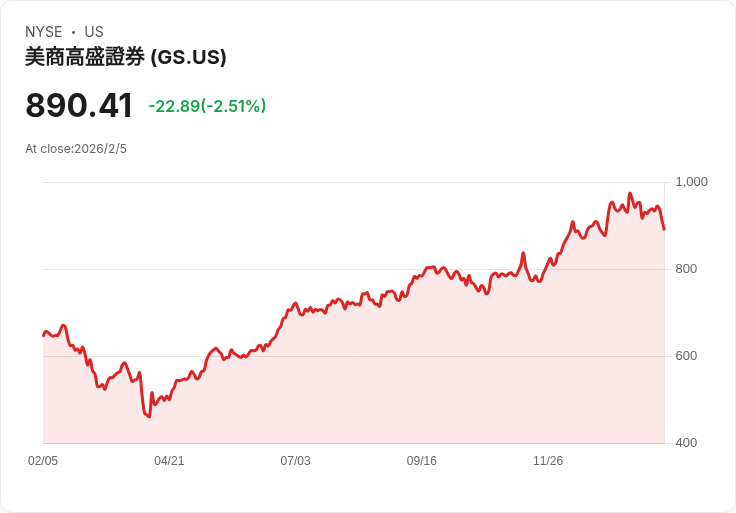Click the 800 y-axis label
The width and height of the screenshot is (736, 513).
click(686, 269)
